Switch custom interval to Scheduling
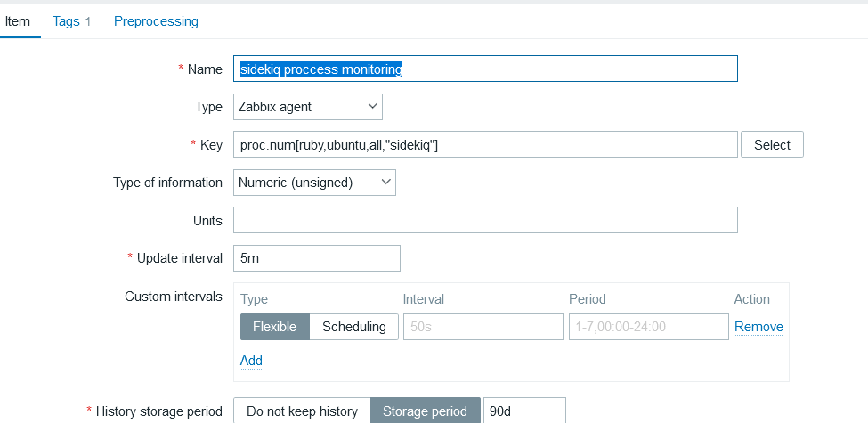Viewport: 868px width, 423px height. (x=353, y=327)
